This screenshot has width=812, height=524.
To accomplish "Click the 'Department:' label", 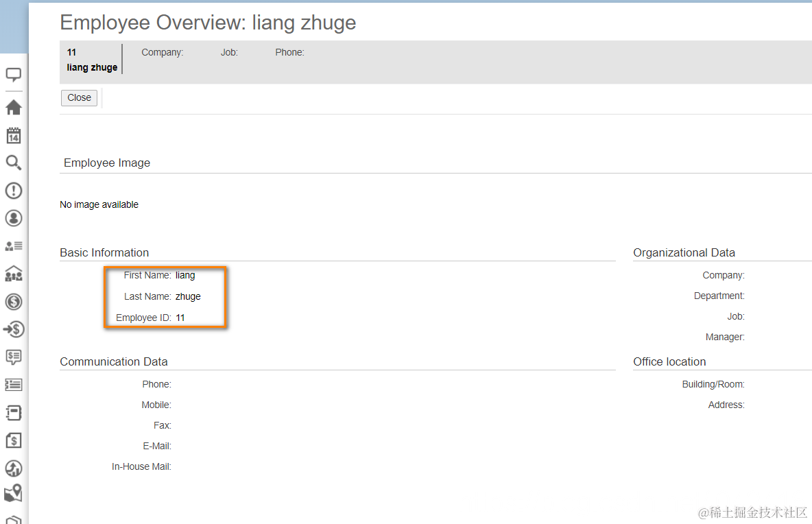I will 719,296.
